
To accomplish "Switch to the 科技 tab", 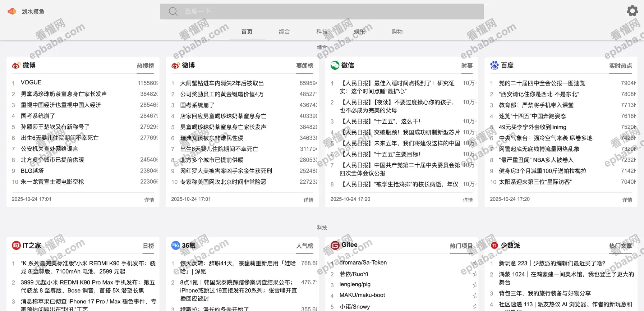I will (x=322, y=32).
